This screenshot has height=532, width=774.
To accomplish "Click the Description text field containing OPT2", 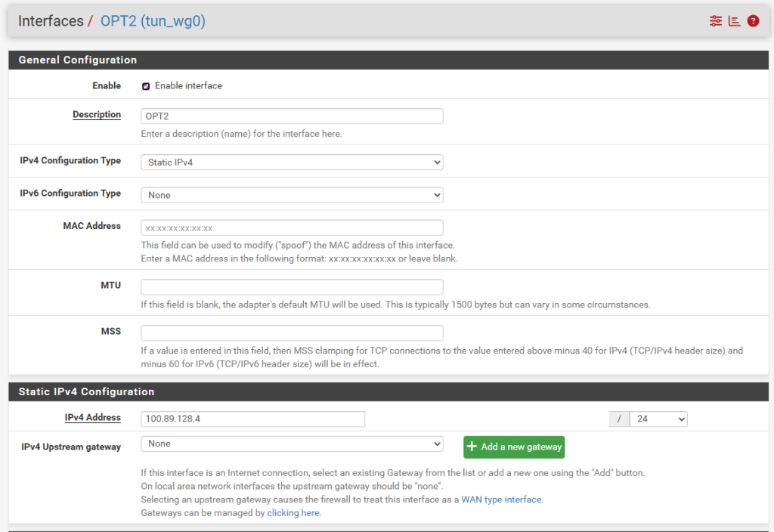I will 292,116.
